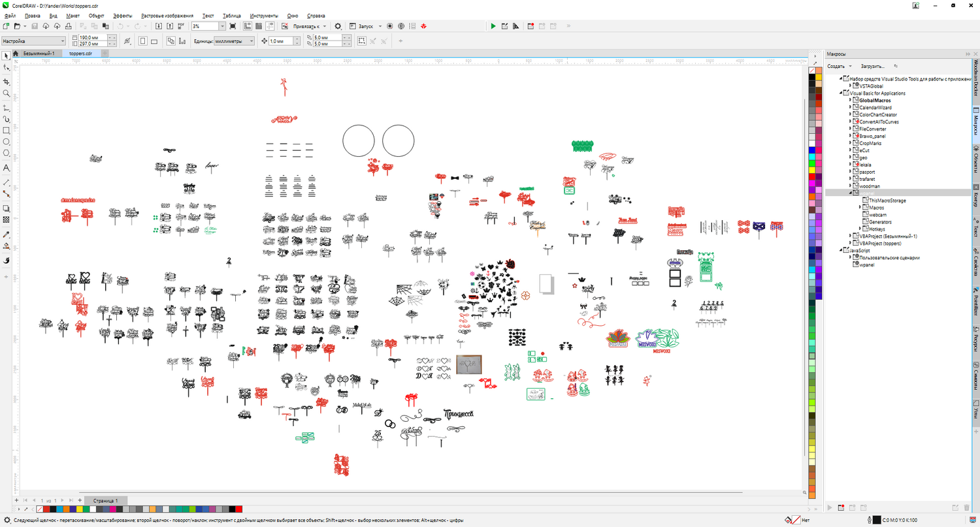Select the Rectangle tool in the toolbox

(x=7, y=130)
